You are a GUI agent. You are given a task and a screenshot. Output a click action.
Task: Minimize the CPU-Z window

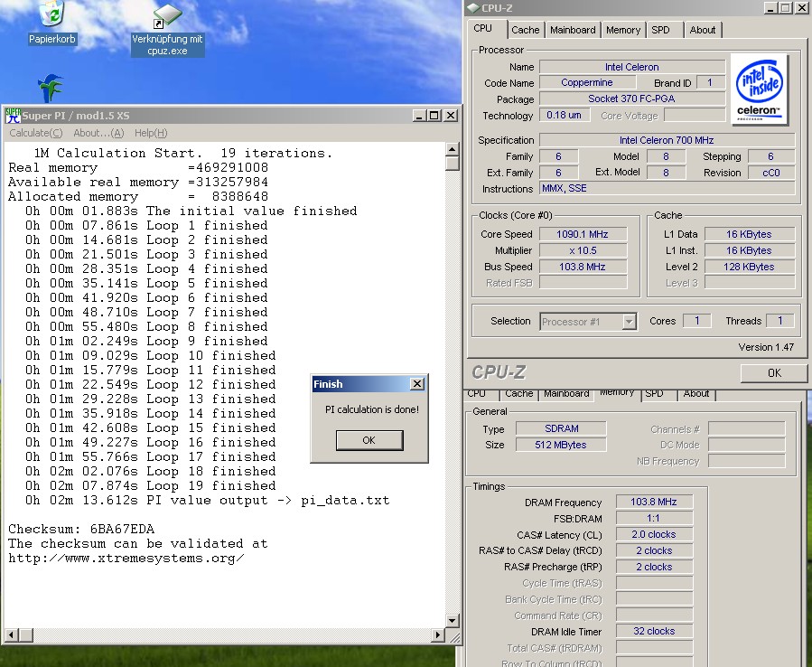click(771, 8)
